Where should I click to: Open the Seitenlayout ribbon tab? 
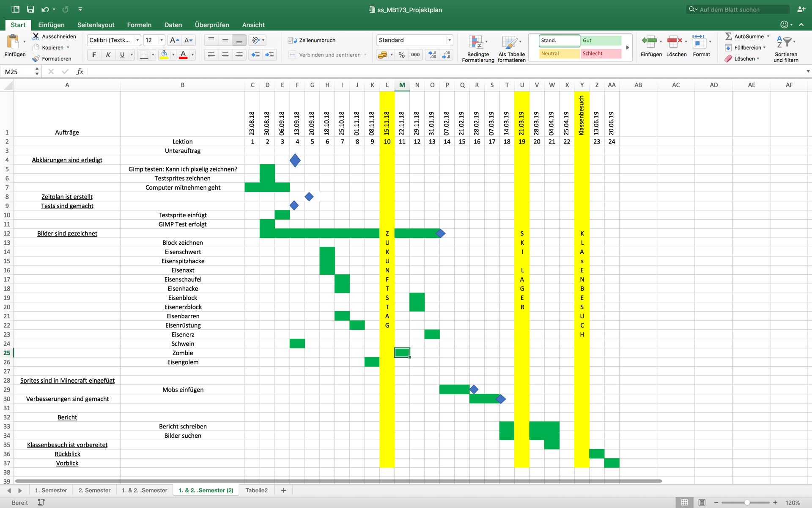coord(96,25)
